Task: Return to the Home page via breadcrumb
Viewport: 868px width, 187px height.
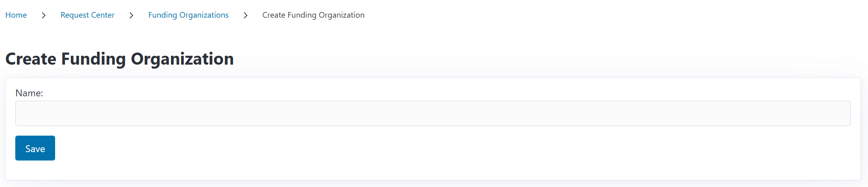Action: [x=16, y=15]
